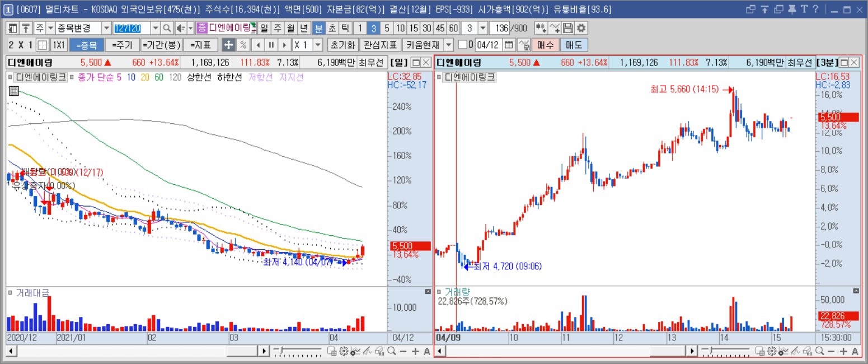The width and height of the screenshot is (868, 364).
Task: Toggle the 거래대금 indicator marker
Action: point(10,292)
